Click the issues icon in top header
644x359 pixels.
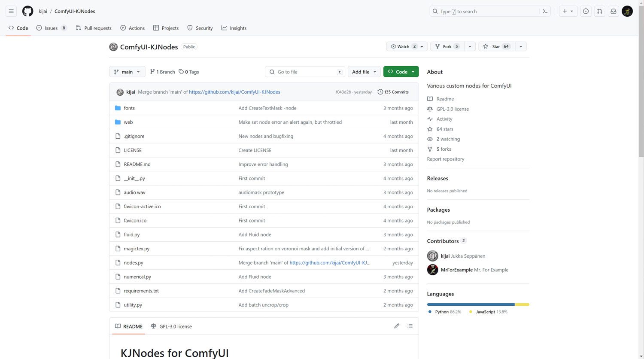[x=586, y=11]
